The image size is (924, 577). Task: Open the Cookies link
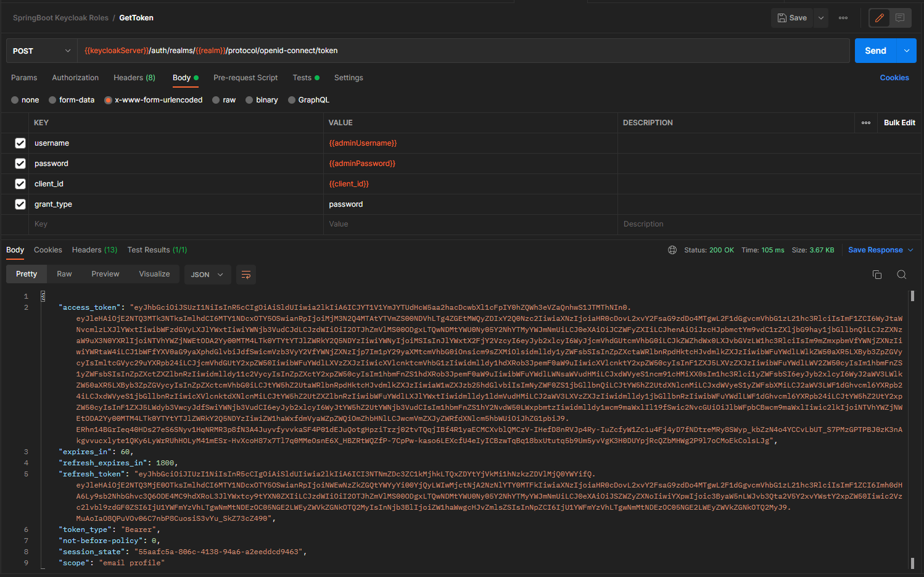point(894,78)
